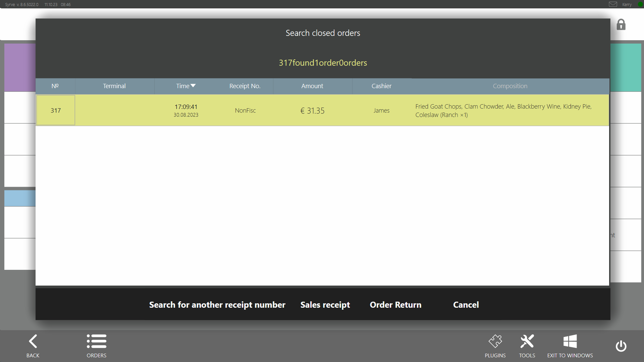Viewport: 644px width, 362px height.
Task: Click Exit to Windows icon
Action: [570, 342]
